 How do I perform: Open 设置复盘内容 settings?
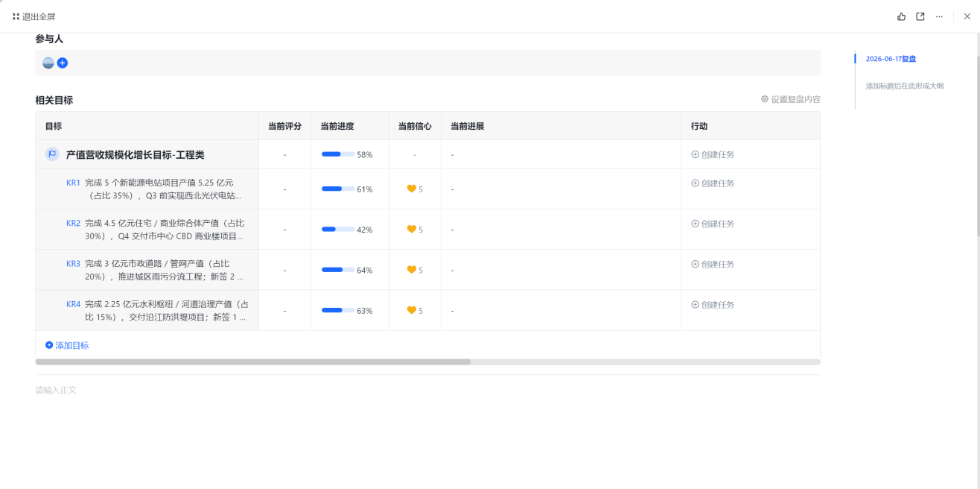(x=791, y=99)
